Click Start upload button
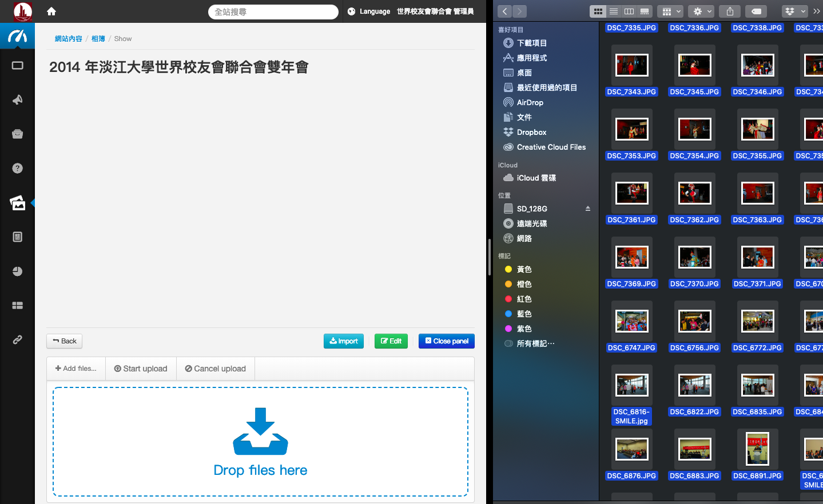823x504 pixels. point(141,369)
